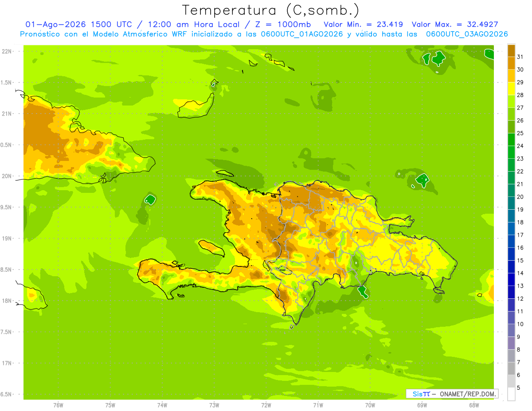
Task: Click the "68W" longitude label
Action: click(x=474, y=405)
